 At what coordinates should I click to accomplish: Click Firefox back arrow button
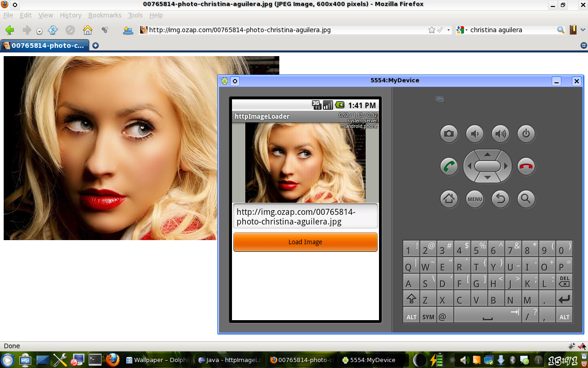pos(10,30)
